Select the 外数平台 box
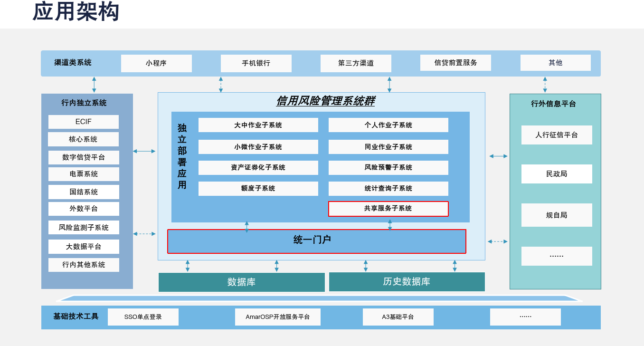This screenshot has height=346, width=644. [84, 209]
